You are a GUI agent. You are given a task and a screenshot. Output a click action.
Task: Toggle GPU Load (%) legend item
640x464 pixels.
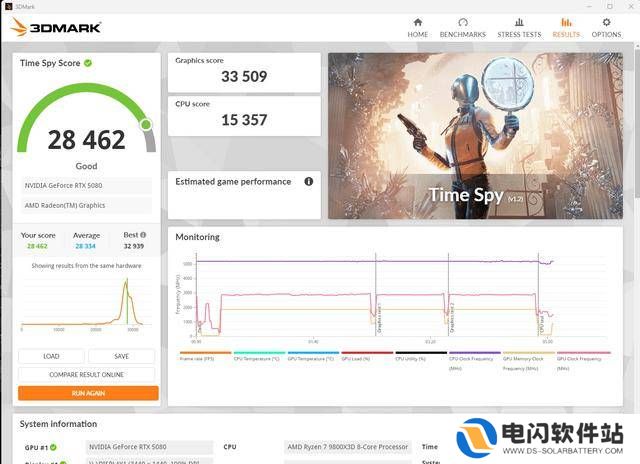pos(367,356)
